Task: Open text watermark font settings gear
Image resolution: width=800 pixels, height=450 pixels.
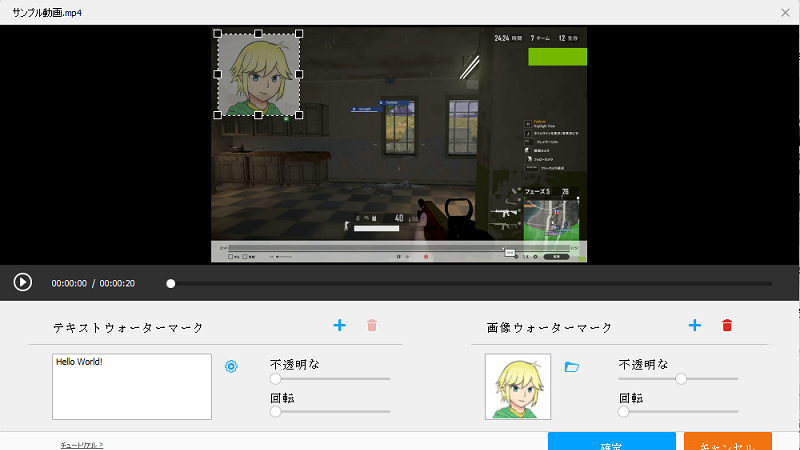Action: pyautogui.click(x=231, y=366)
